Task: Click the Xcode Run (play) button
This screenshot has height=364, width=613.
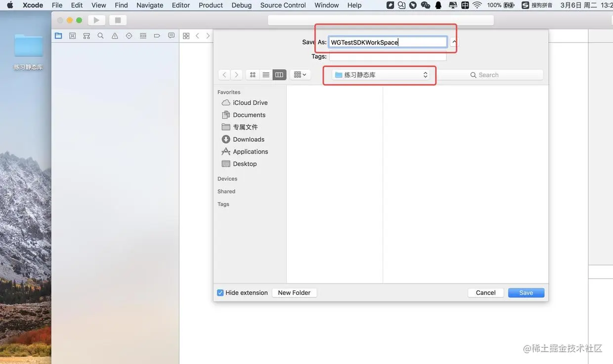Action: (x=96, y=20)
